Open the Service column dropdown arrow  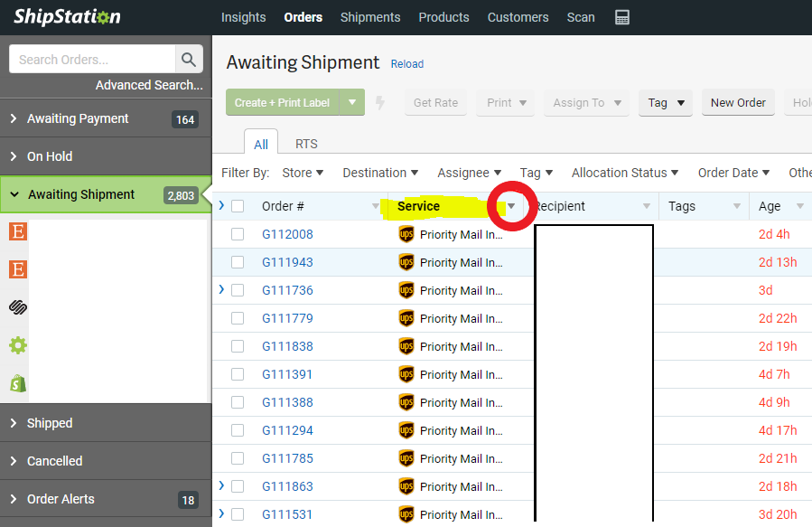(x=512, y=207)
